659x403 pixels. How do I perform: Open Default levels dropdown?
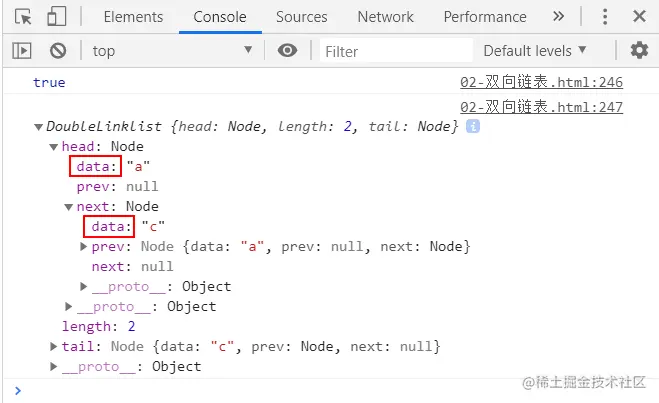(x=535, y=51)
